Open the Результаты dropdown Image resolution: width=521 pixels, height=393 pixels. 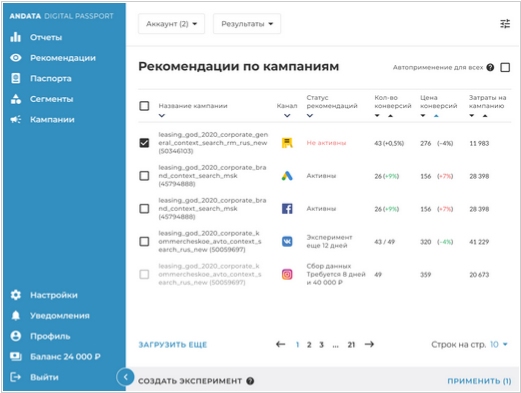tap(247, 24)
